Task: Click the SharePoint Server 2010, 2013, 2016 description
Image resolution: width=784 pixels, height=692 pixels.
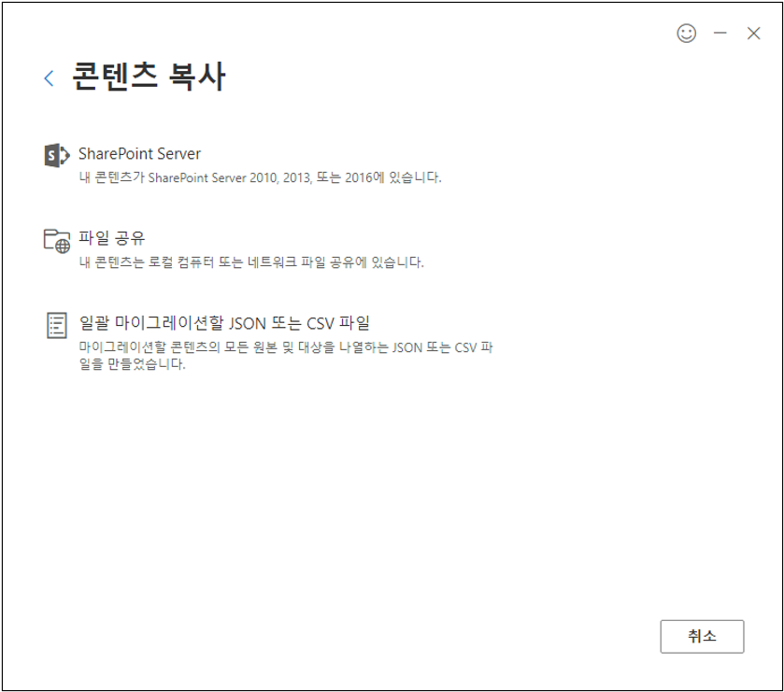Action: (x=261, y=177)
